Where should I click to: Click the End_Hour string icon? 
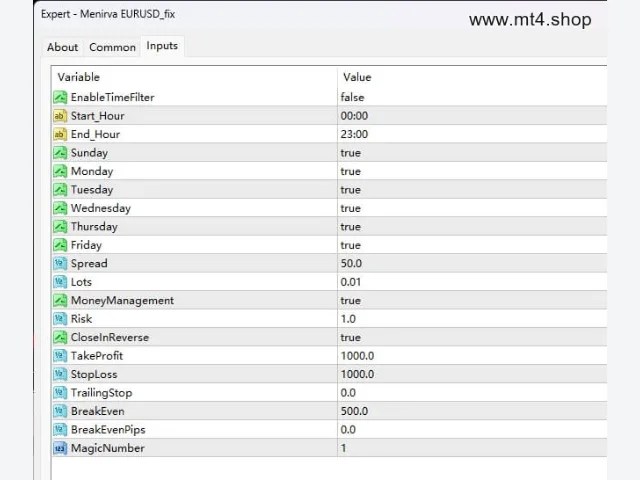pos(60,134)
